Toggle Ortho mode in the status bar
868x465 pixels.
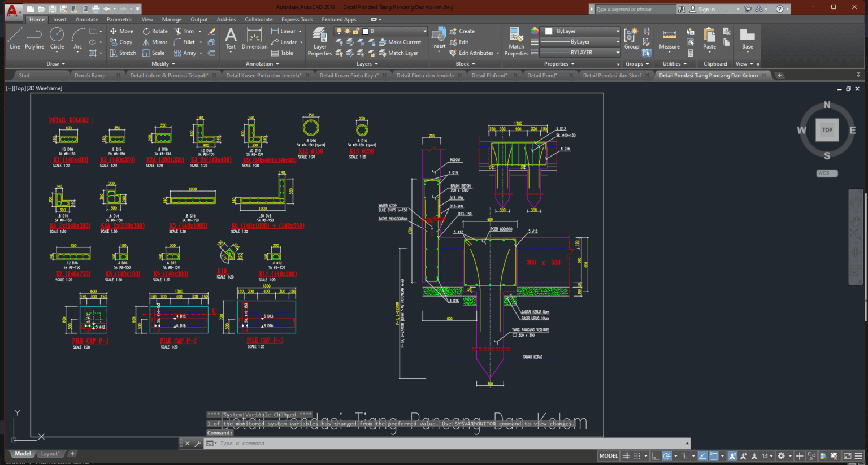point(656,456)
